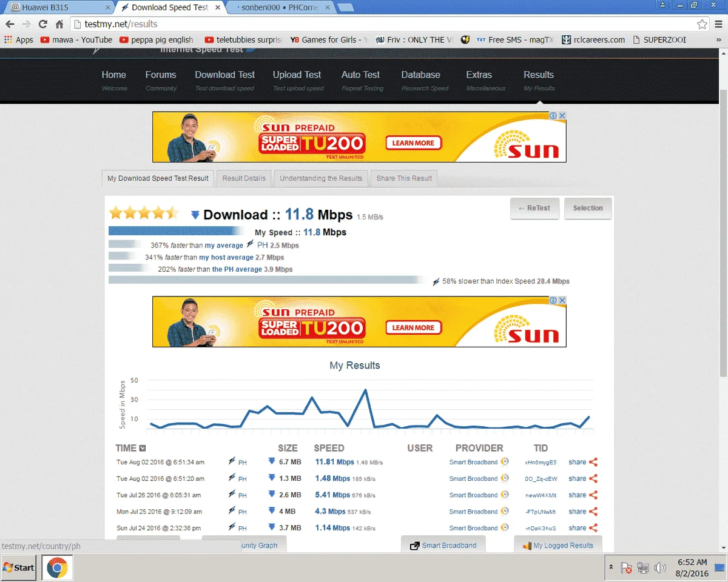The height and width of the screenshot is (582, 728).
Task: Click the share icon for TID xHn6mygE5
Action: tap(593, 462)
